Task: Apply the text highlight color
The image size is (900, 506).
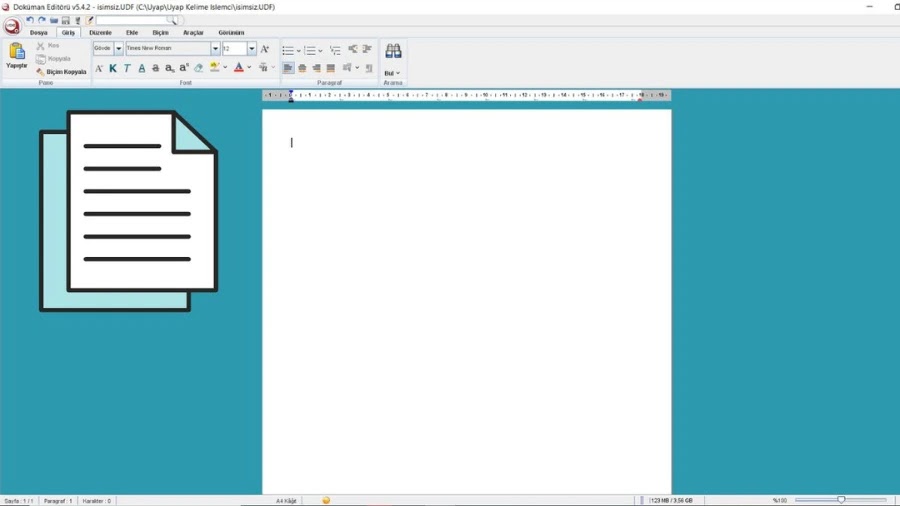Action: [214, 67]
